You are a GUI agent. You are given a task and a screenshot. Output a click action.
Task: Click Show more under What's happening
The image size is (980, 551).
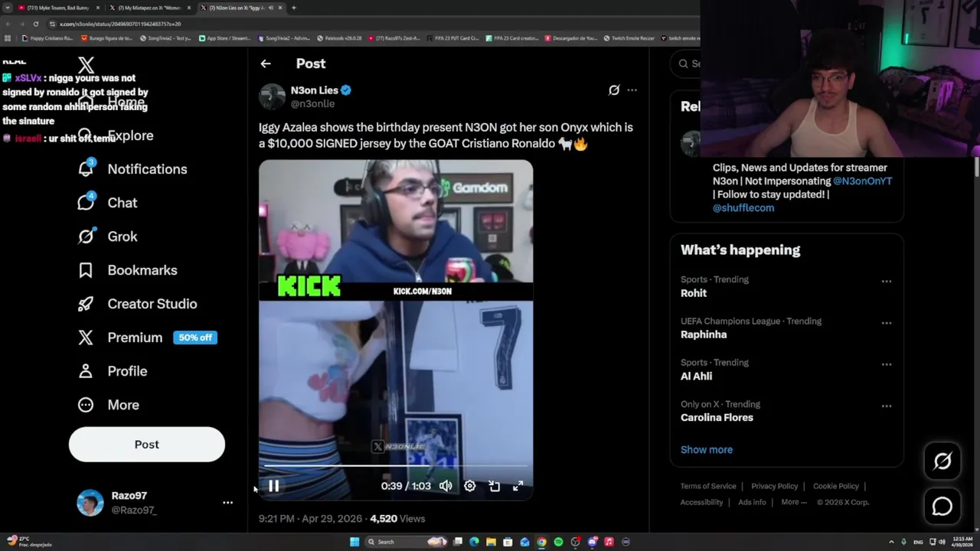coord(707,450)
